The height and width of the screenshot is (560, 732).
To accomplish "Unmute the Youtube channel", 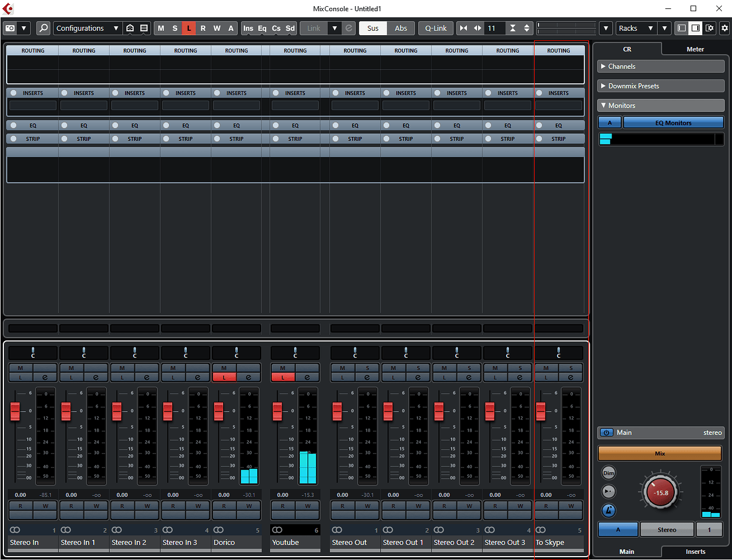I will [282, 368].
